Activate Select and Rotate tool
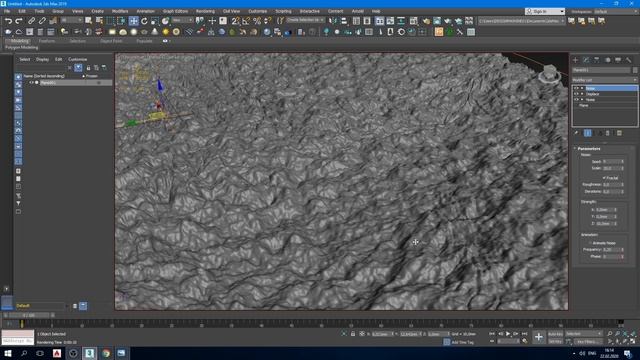The height and width of the screenshot is (360, 640). coord(144,21)
